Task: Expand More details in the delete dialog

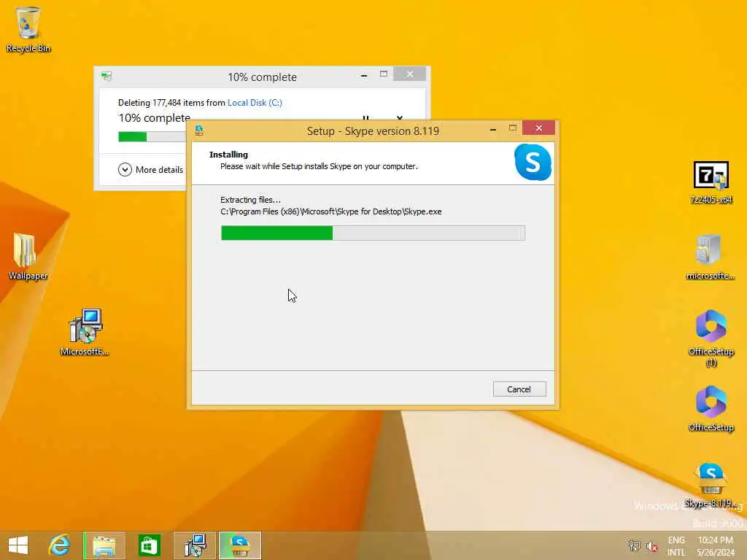Action: tap(150, 169)
